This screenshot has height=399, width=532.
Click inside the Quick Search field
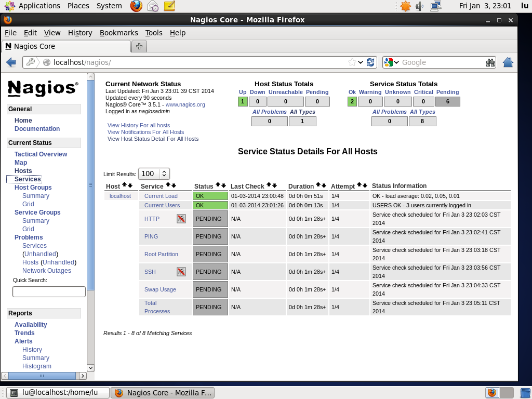click(49, 291)
